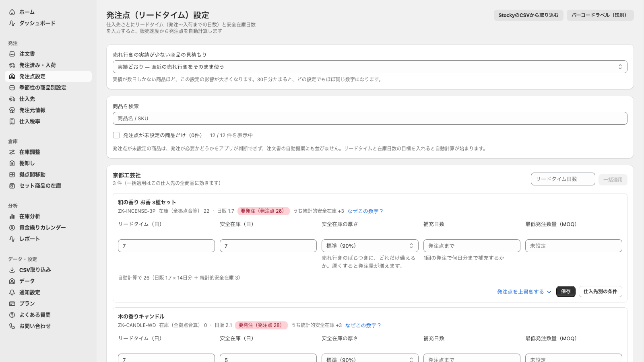Click the 仕入税率 calculator icon

(12, 121)
